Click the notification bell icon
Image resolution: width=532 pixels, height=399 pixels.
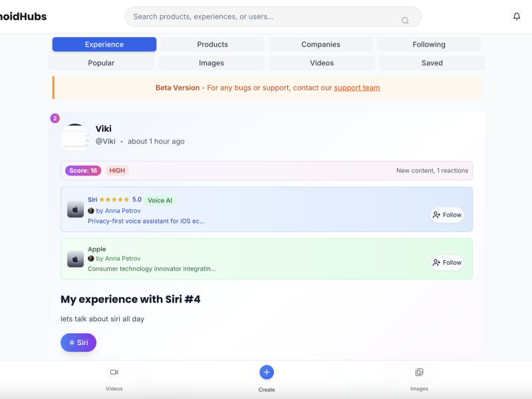coord(517,16)
